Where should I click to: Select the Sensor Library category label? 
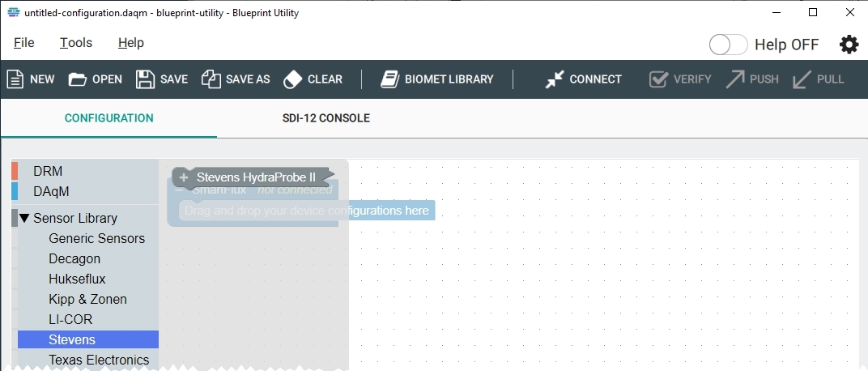[75, 218]
